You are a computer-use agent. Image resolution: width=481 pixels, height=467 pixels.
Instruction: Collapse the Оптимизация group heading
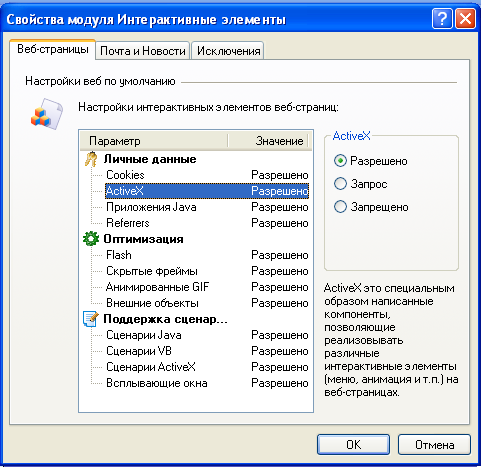143,239
